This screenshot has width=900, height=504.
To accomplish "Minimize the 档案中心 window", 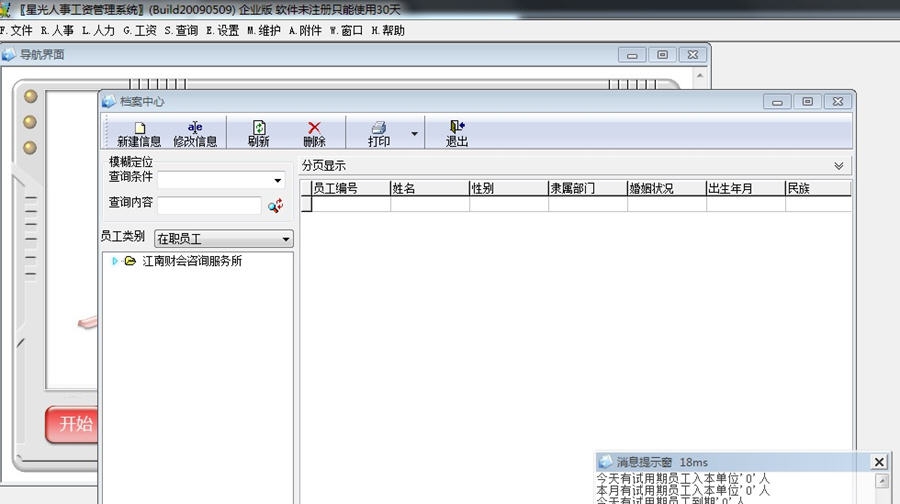I will click(777, 102).
